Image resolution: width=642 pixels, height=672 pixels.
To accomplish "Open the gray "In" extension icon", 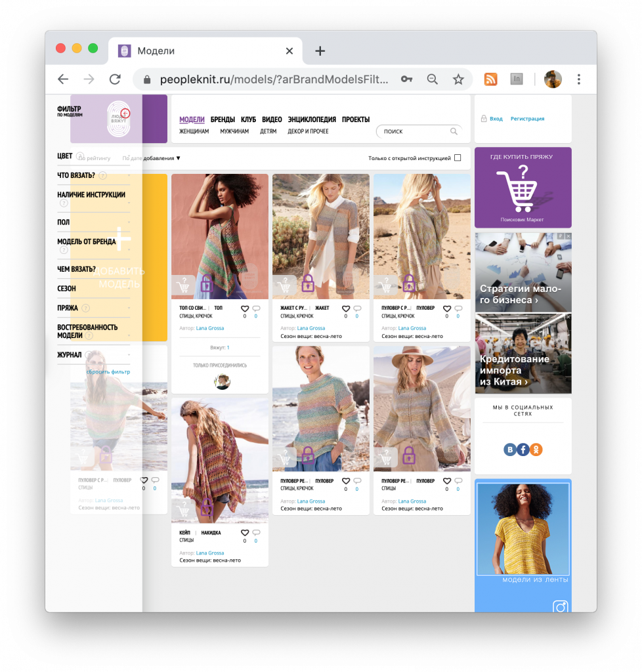I will click(517, 79).
